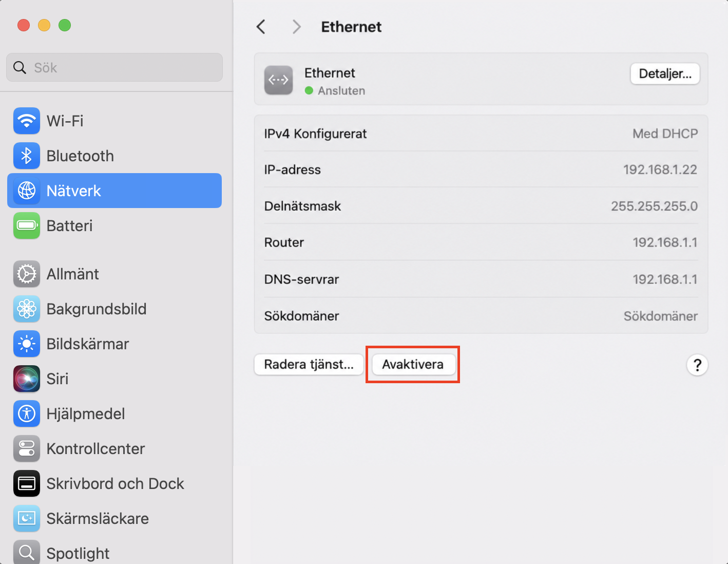The image size is (728, 564).
Task: Click the Delnätsmask label
Action: click(x=302, y=206)
